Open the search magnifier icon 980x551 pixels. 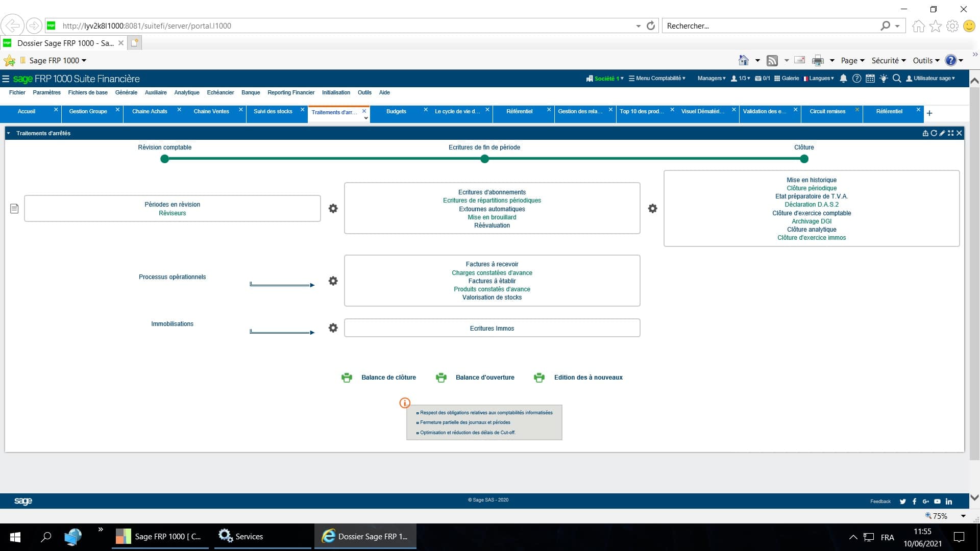[897, 79]
